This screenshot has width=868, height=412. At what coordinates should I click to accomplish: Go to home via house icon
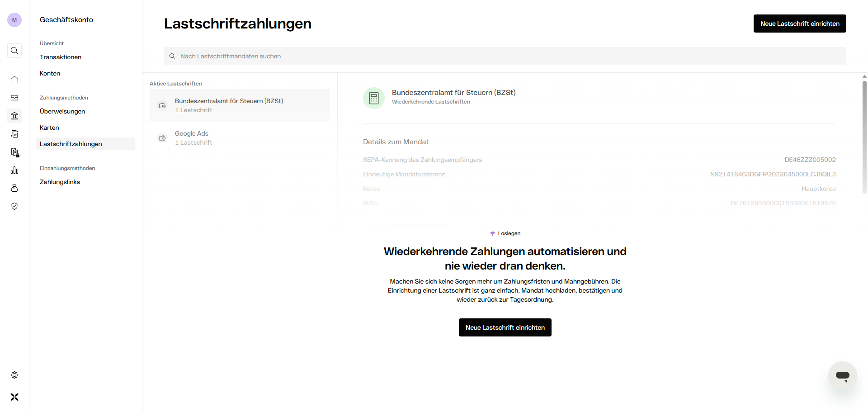pyautogui.click(x=14, y=80)
